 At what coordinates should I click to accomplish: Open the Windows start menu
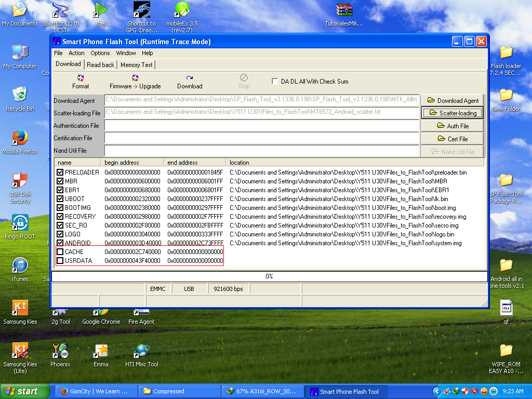[22, 392]
